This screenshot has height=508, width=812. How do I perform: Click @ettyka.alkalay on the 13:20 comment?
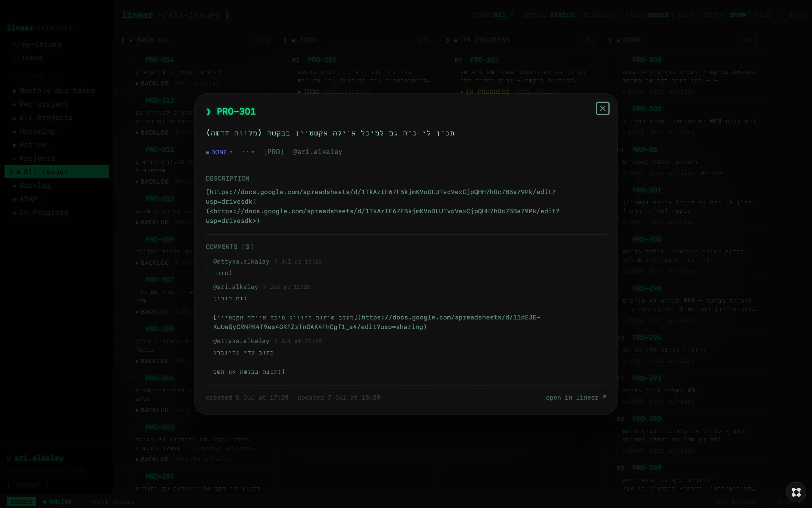coord(241,261)
